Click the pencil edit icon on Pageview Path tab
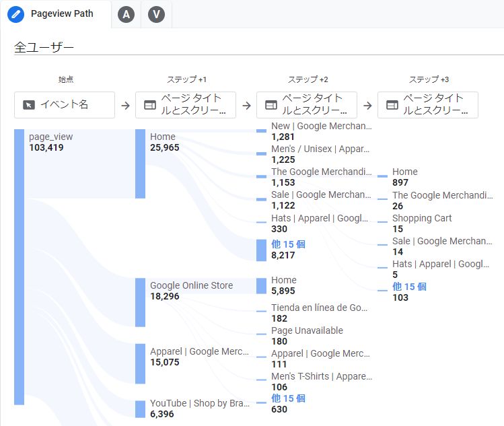 [x=15, y=14]
